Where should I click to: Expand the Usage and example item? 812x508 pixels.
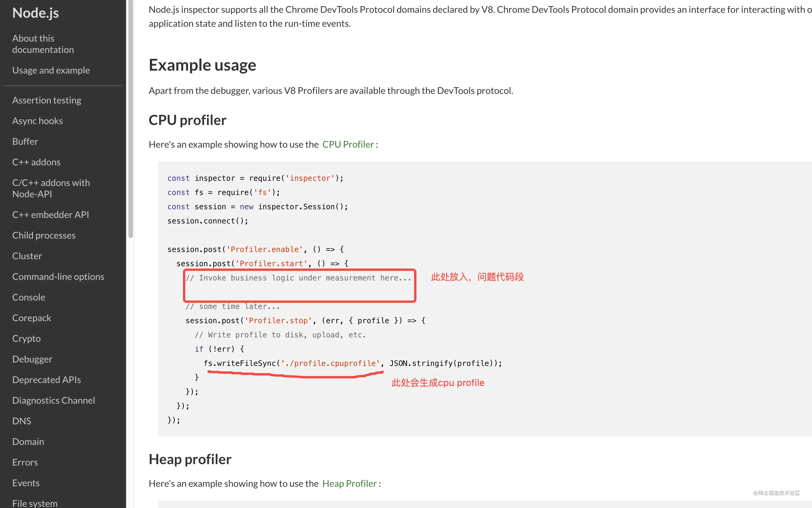click(x=51, y=70)
